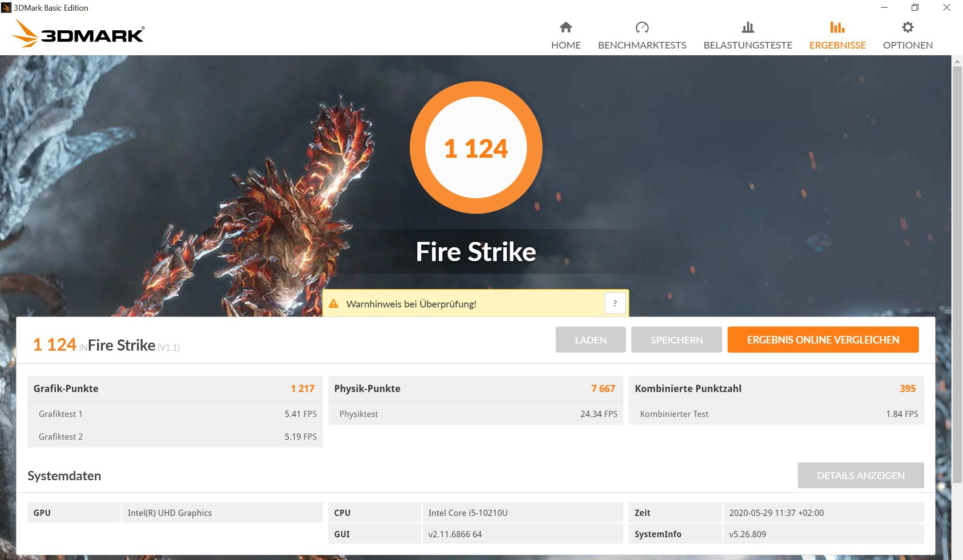Click the Systemdaten heading
963x560 pixels.
pyautogui.click(x=64, y=476)
